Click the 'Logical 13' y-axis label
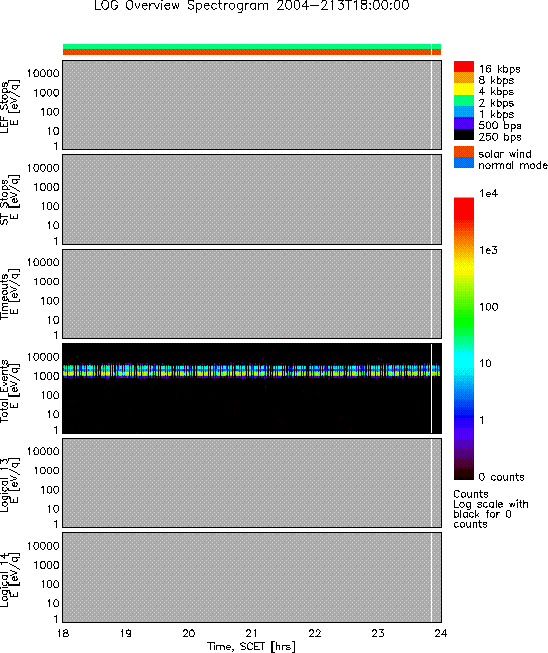 click(x=5, y=485)
